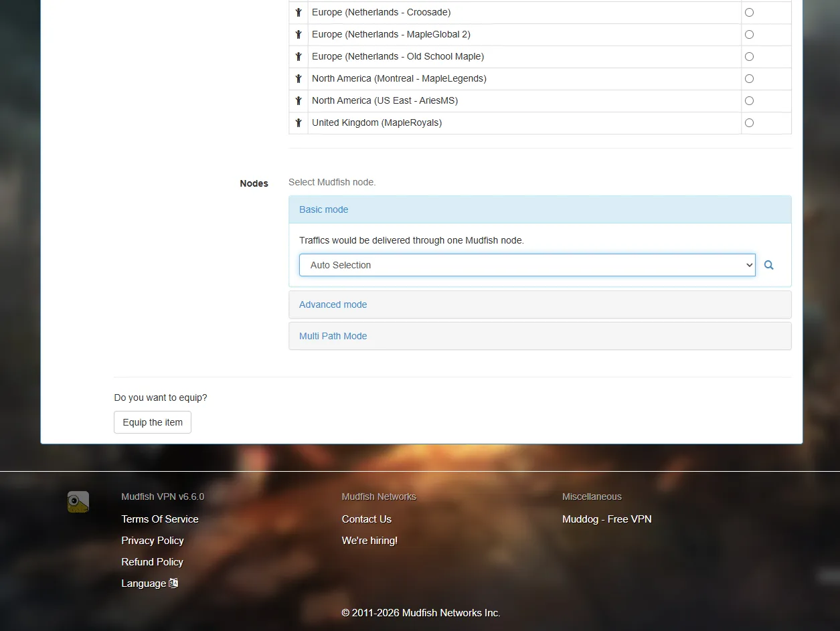
Task: Click the person icon beside United Kingdom (MapleRoyals)
Action: click(x=299, y=122)
